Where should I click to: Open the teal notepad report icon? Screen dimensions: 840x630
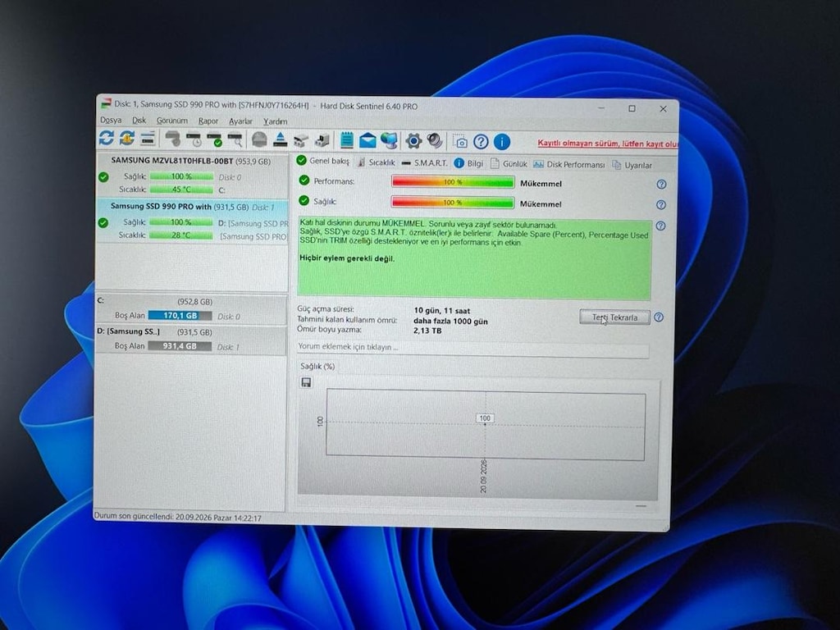tap(347, 140)
